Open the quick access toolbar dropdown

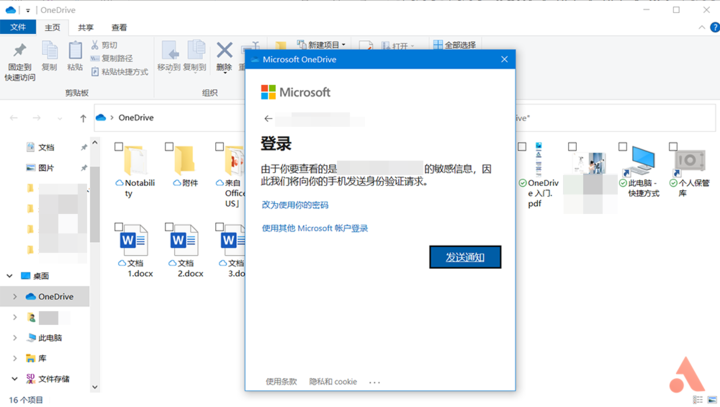[28, 10]
